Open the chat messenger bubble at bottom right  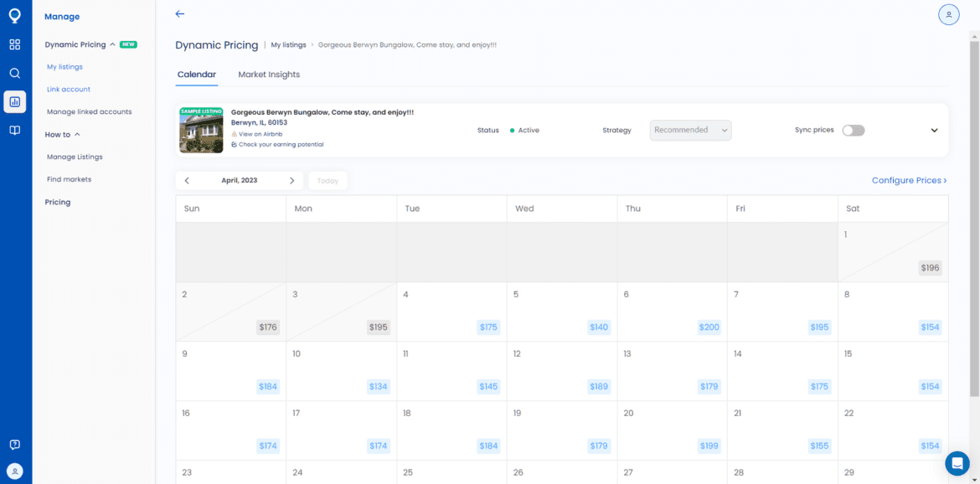(x=957, y=463)
